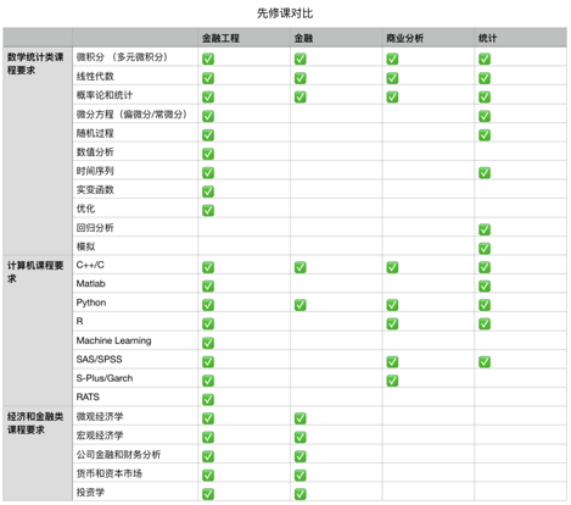Screen dimensions: 571x505
Task: Select the C++/C row label
Action: click(90, 265)
